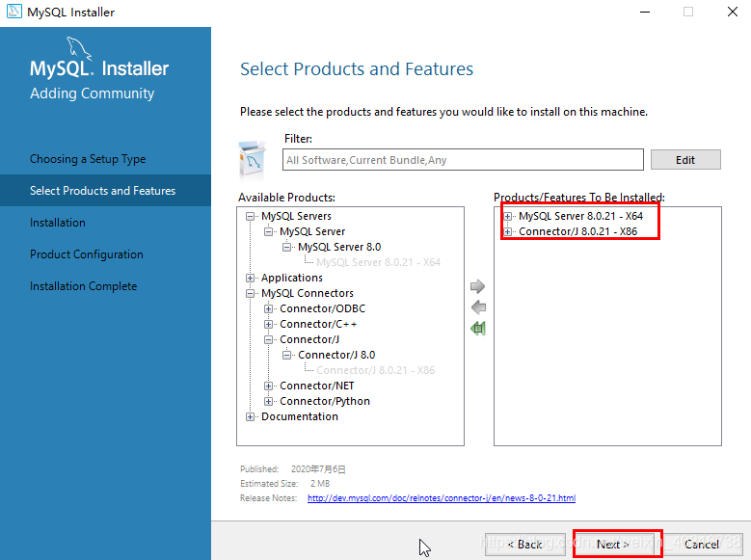Click the Published date 2020年7月6日 text
The image size is (751, 560).
[x=318, y=469]
